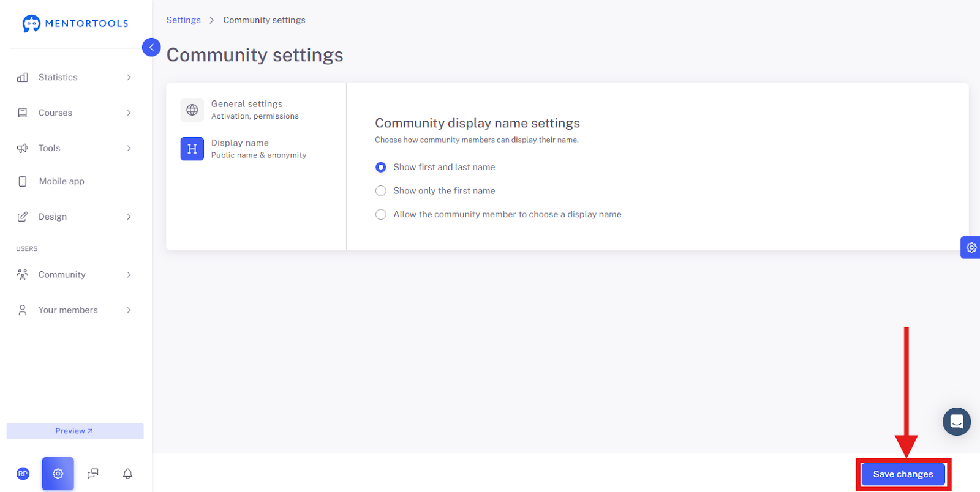
Task: Expand the Community menu chevron
Action: pos(129,274)
